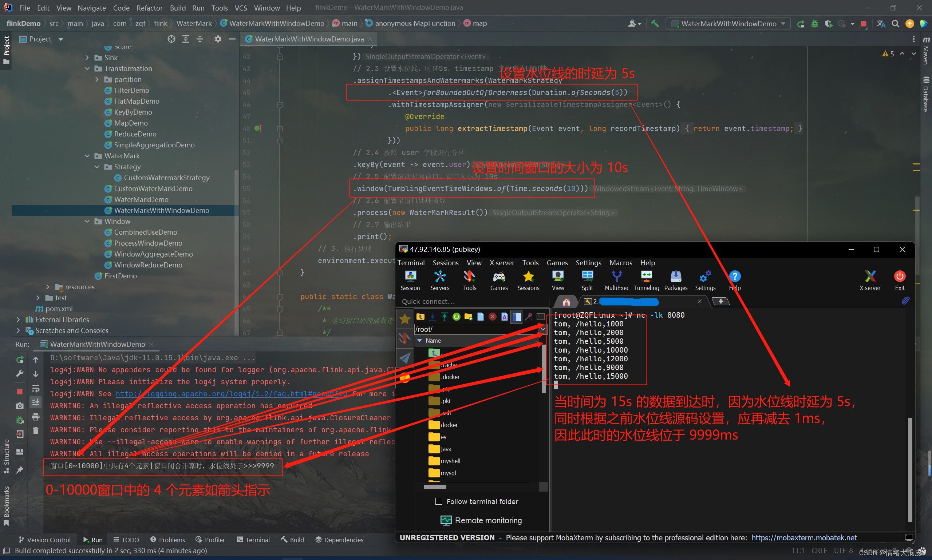Open the Refactor menu
The image size is (932, 560).
(149, 8)
